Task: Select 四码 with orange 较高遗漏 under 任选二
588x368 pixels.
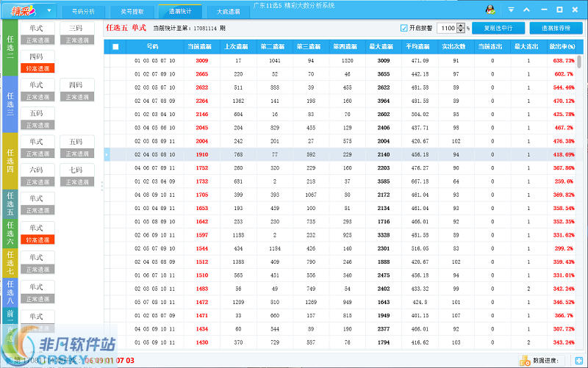Action: pyautogui.click(x=36, y=62)
